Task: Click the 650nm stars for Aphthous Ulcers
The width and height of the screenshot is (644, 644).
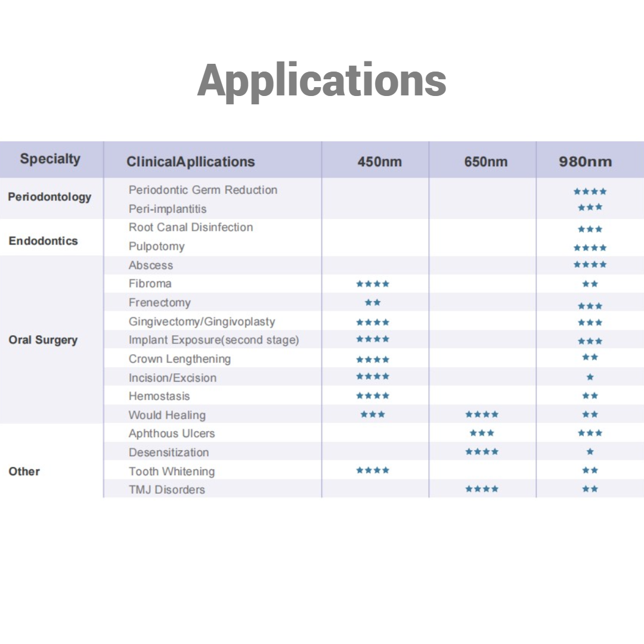Action: coord(482,433)
